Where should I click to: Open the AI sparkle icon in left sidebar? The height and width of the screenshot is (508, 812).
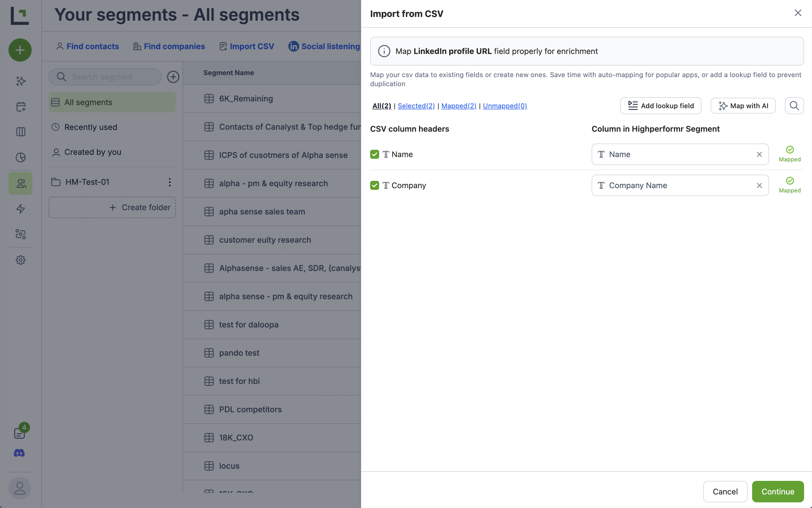click(21, 81)
